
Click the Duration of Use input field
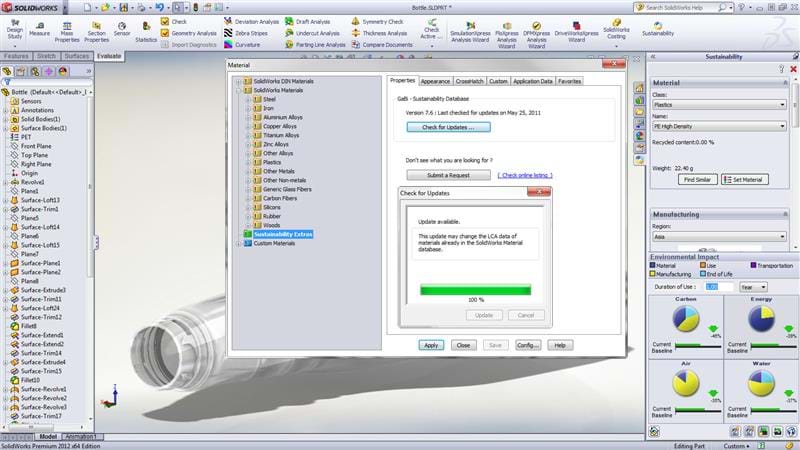[713, 287]
